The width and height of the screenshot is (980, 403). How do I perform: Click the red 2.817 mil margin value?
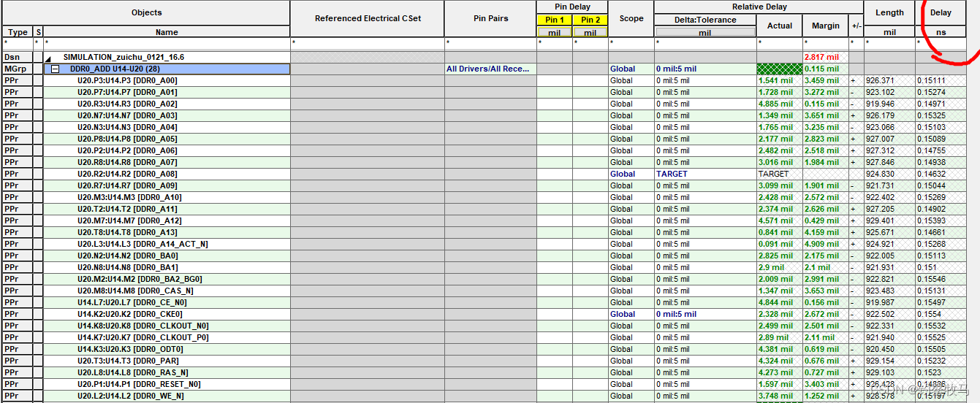tap(821, 57)
